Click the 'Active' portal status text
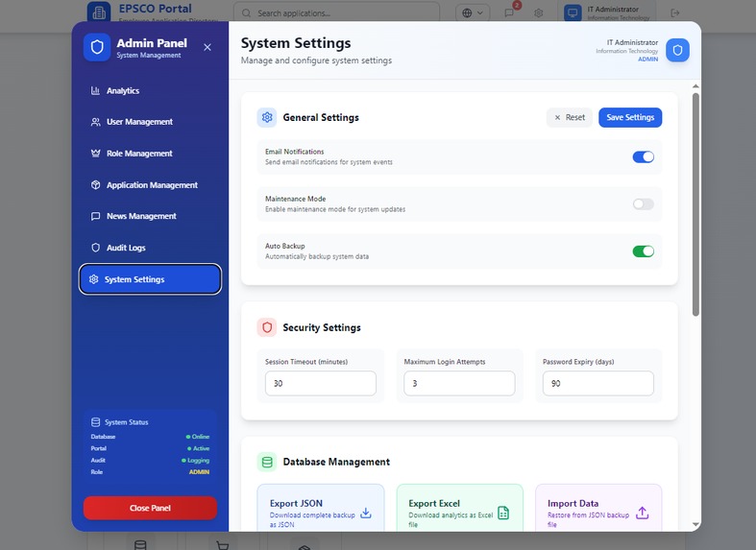 (202, 448)
